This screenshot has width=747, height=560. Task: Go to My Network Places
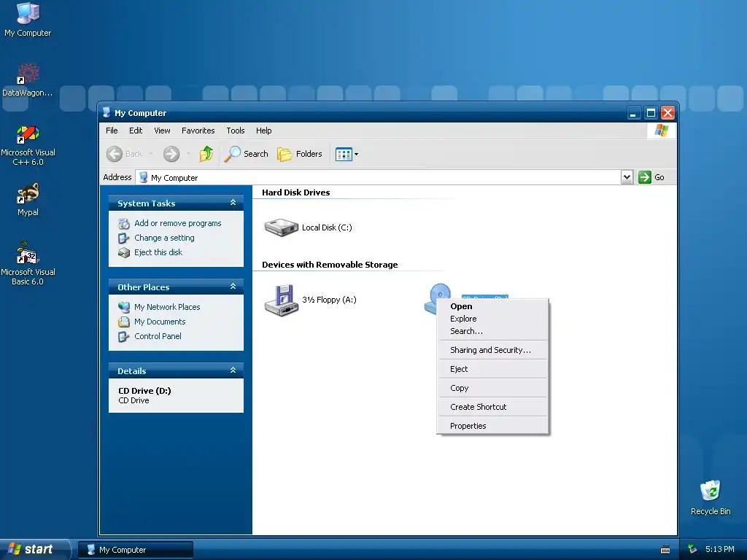167,307
